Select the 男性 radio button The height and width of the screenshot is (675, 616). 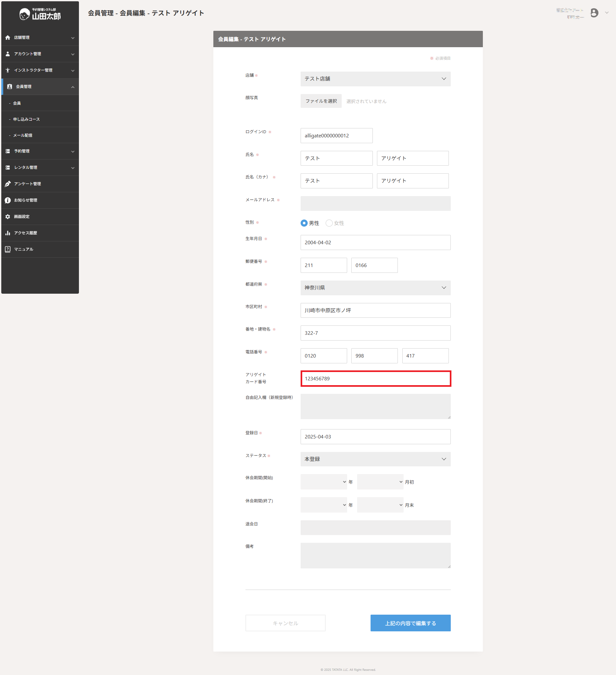(x=304, y=223)
